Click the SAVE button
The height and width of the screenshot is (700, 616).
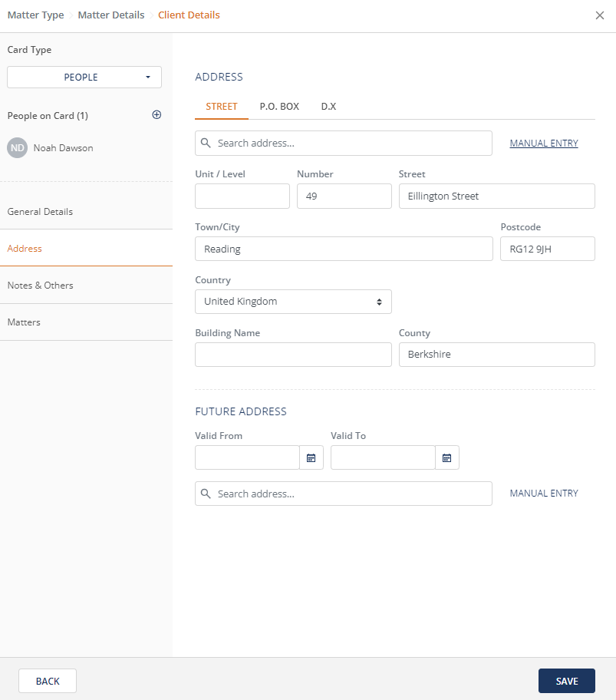point(566,681)
